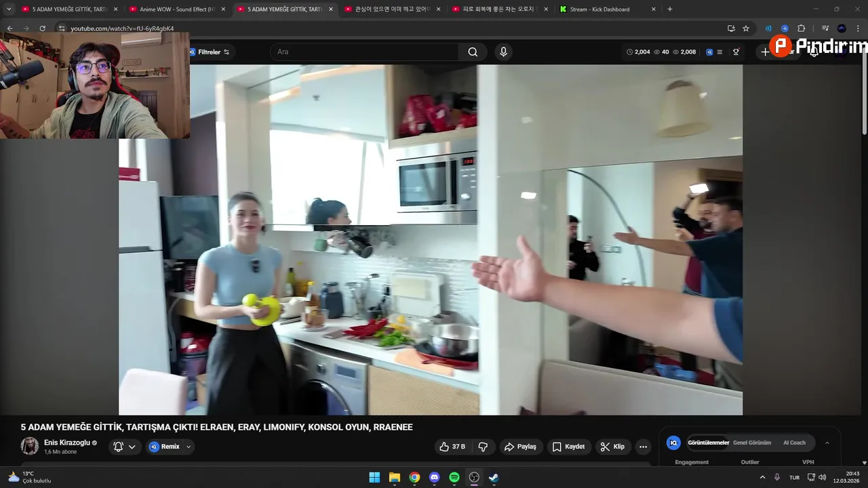Open the Windows Start menu

coord(374,477)
